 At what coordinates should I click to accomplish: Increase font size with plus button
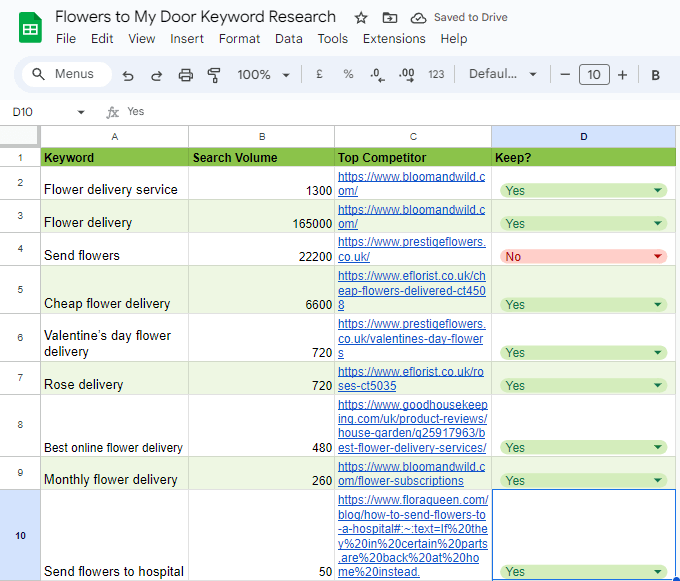622,75
